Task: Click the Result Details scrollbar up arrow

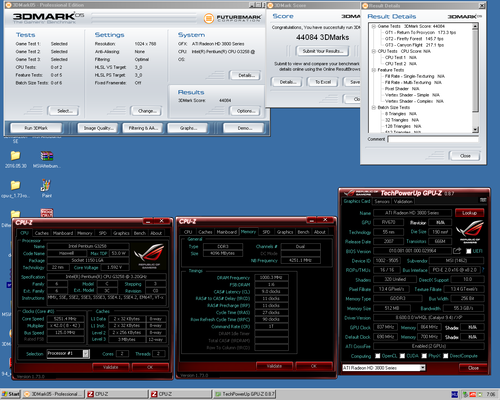Action: coord(476,26)
